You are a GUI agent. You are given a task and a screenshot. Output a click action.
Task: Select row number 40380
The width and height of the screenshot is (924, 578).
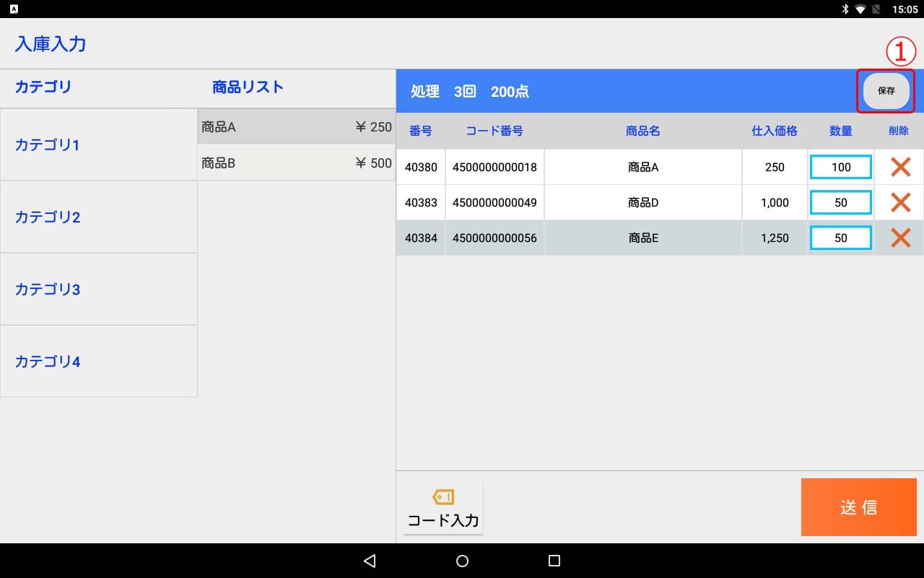pyautogui.click(x=421, y=167)
